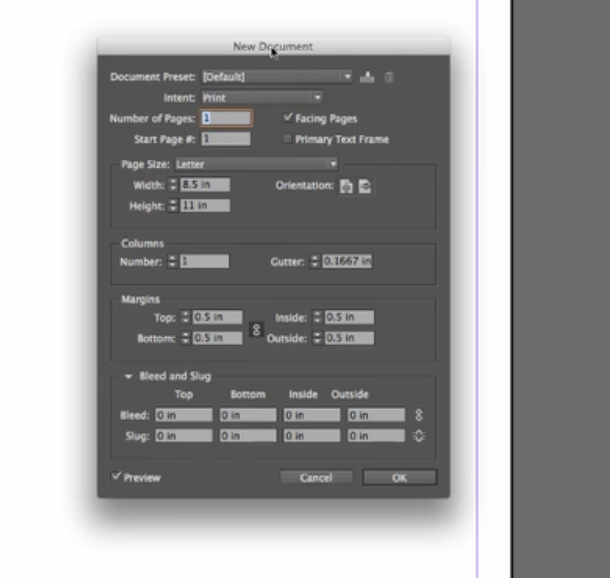Disable the Facing Pages checkbox
The width and height of the screenshot is (610, 578).
(288, 118)
